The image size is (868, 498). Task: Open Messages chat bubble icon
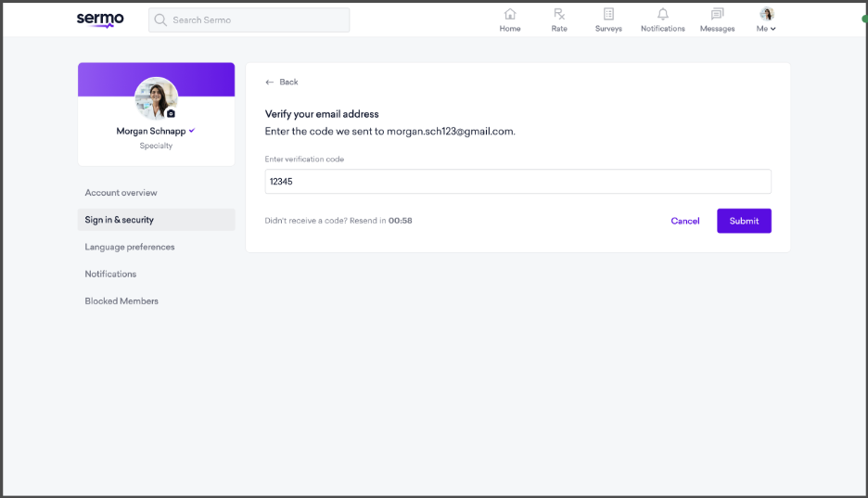pyautogui.click(x=717, y=14)
